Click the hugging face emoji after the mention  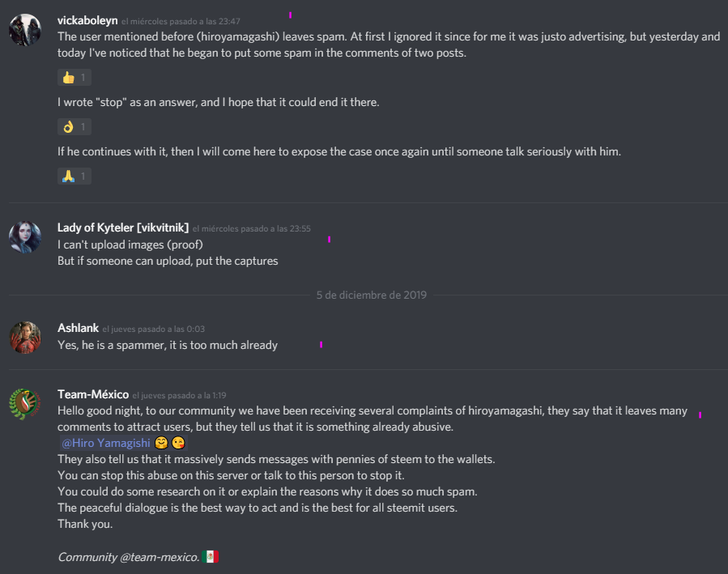[x=161, y=443]
